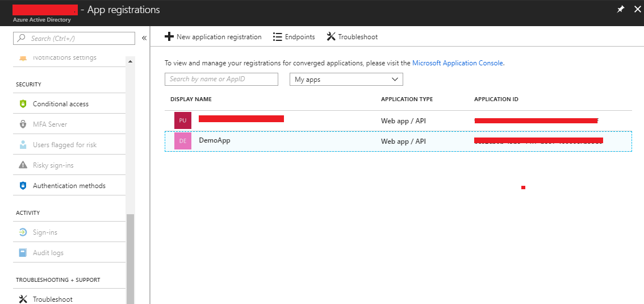Collapse the sidebar with double chevron
This screenshot has height=304, width=644.
tap(144, 38)
